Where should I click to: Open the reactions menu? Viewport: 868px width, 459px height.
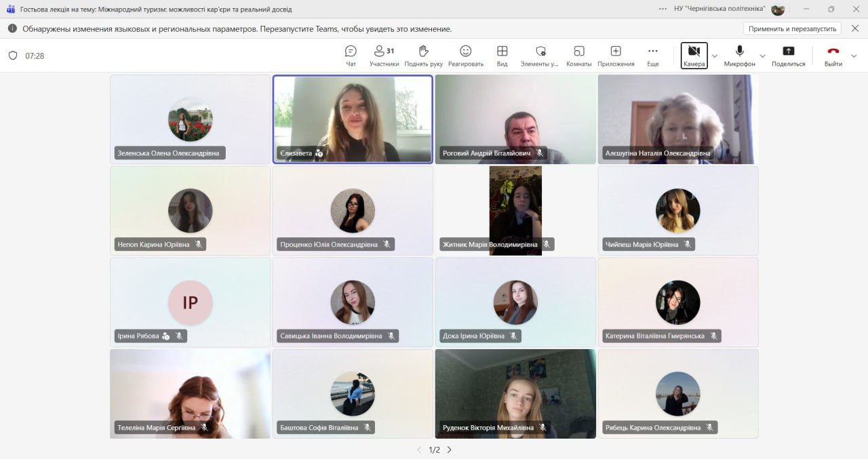[465, 56]
